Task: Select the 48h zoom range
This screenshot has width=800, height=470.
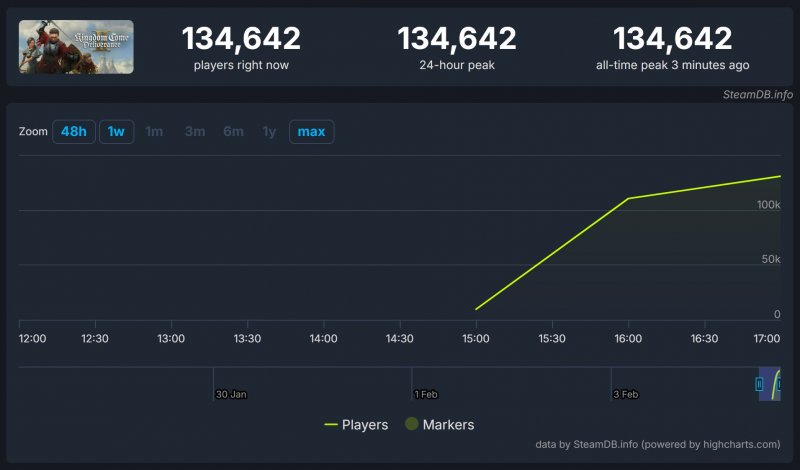Action: click(x=73, y=132)
